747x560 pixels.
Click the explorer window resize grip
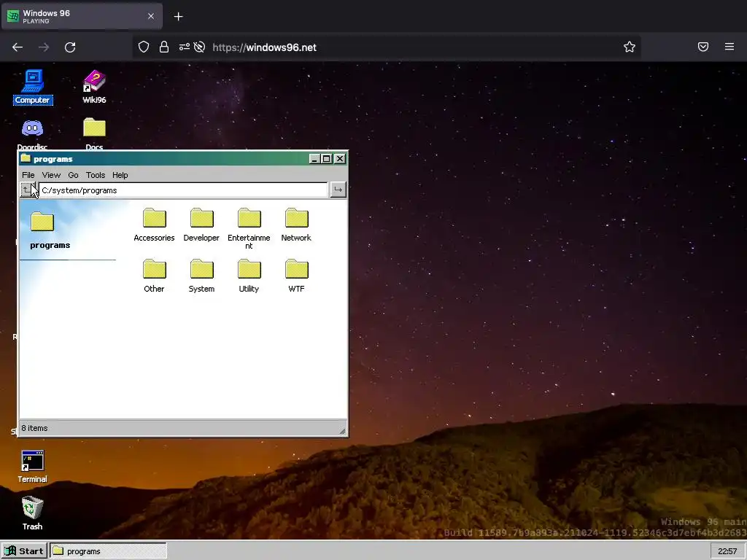click(342, 430)
